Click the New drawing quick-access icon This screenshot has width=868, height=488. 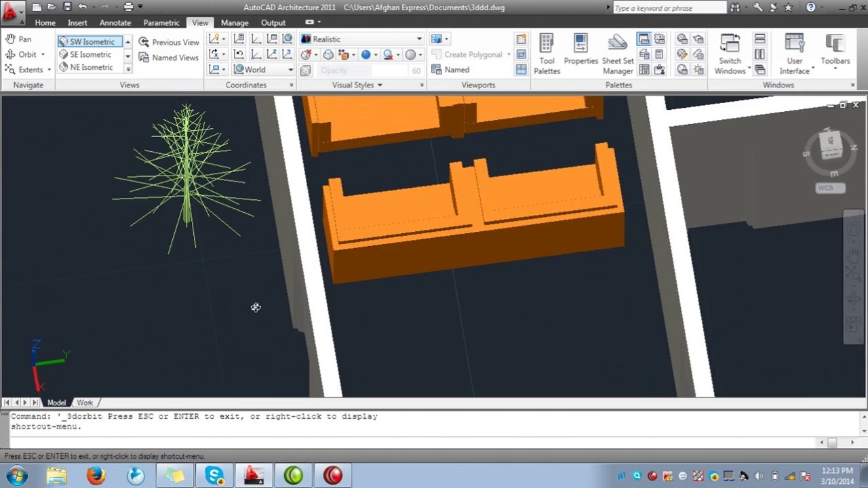coord(37,7)
